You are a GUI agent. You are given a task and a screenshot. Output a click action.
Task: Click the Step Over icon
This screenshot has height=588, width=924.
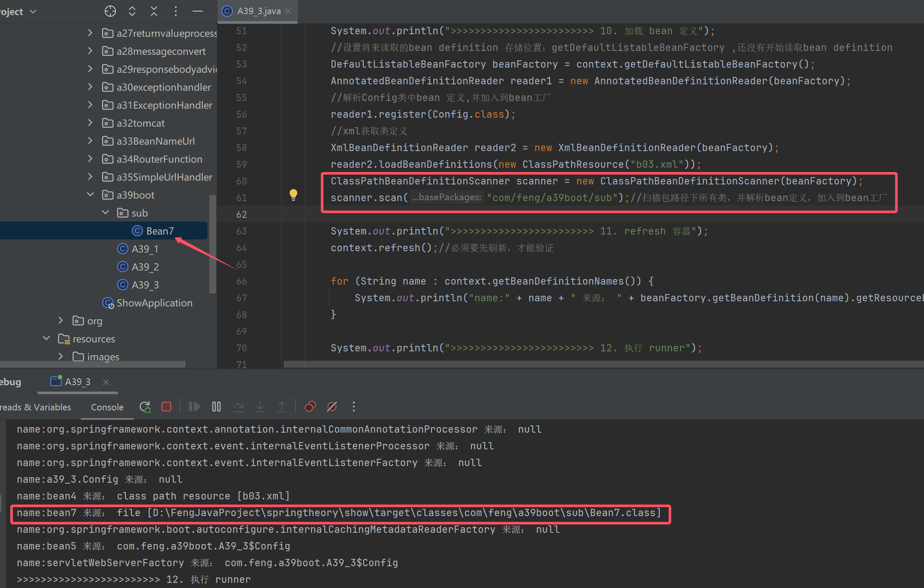pos(238,407)
